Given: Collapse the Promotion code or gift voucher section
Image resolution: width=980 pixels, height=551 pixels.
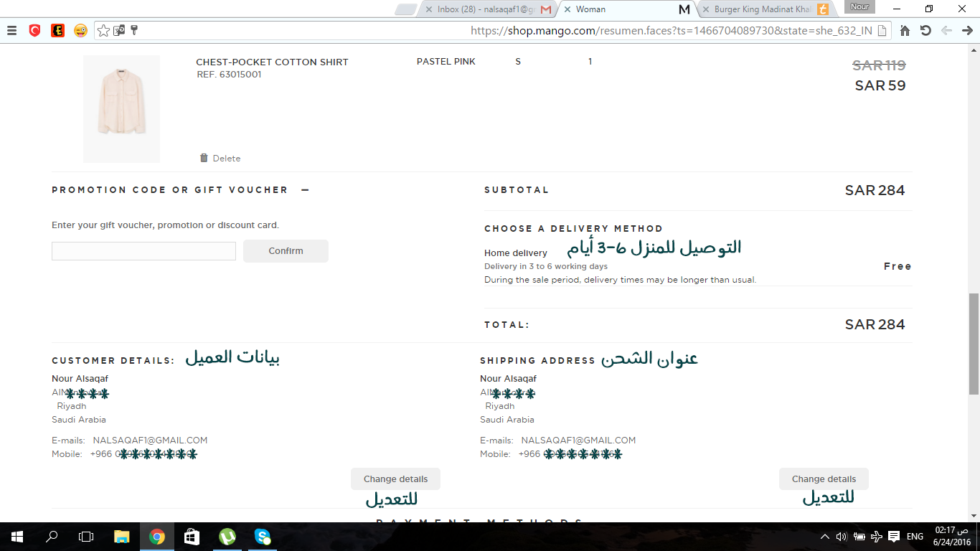Looking at the screenshot, I should 304,189.
